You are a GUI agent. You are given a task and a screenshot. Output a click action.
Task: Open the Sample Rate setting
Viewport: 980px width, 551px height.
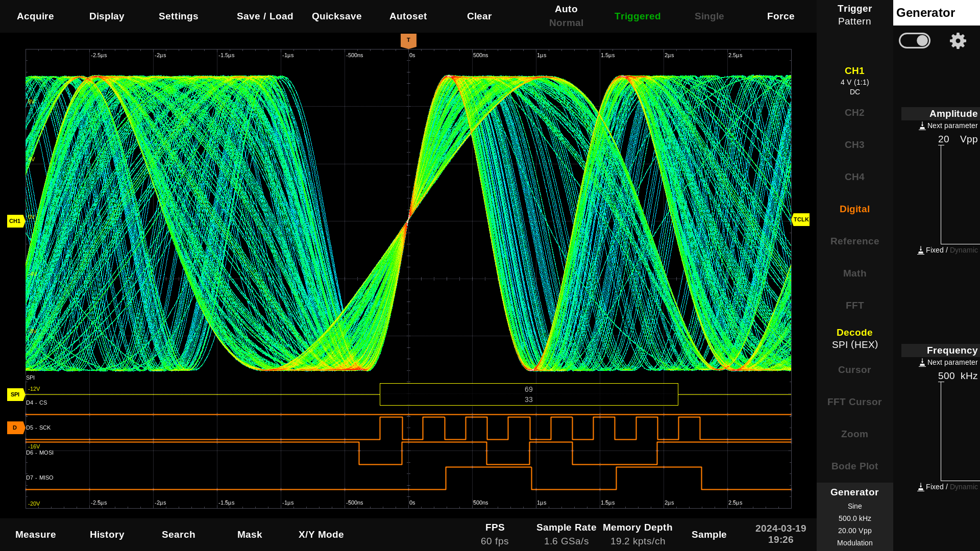click(x=566, y=534)
